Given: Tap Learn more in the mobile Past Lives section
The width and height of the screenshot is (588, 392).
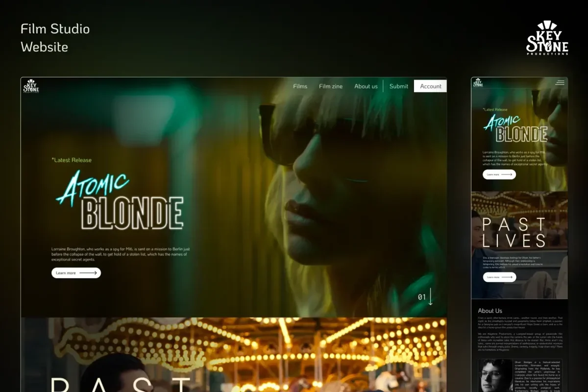Looking at the screenshot, I should (x=499, y=277).
